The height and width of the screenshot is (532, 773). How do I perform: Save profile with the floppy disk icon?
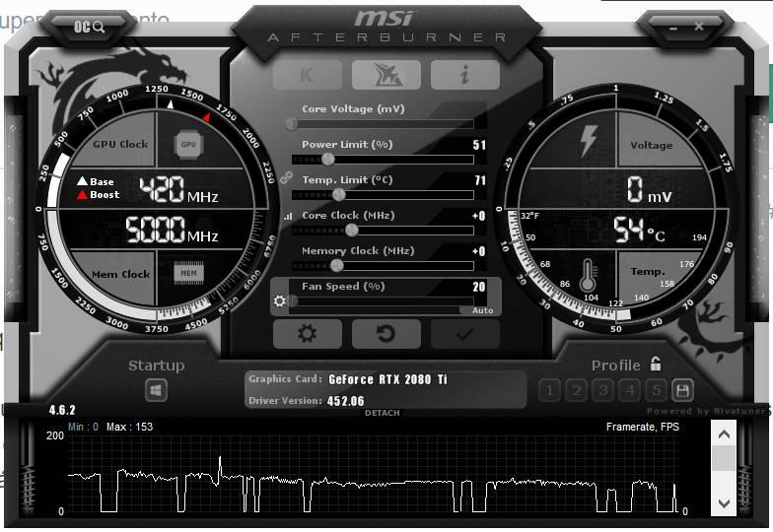[682, 391]
